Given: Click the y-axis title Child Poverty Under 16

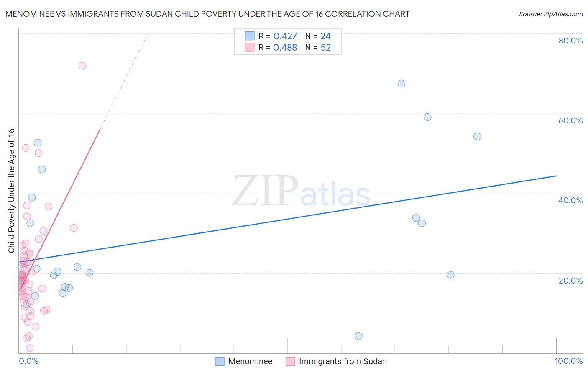Looking at the screenshot, I should click(x=11, y=191).
